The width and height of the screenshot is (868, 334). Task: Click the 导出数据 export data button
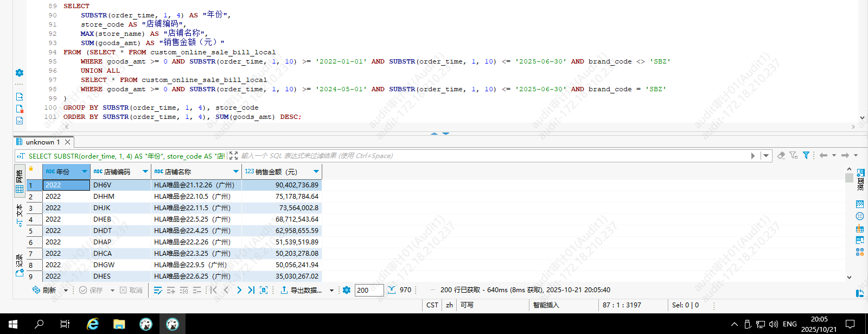coord(302,290)
